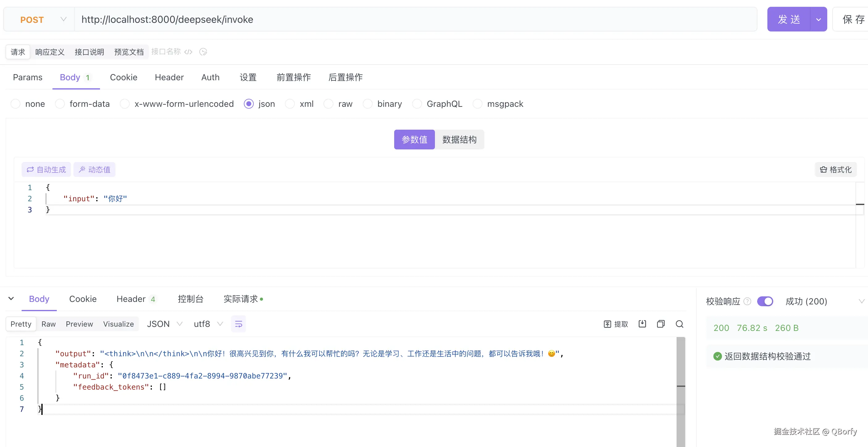This screenshot has height=447, width=868.
Task: Open search in the response body
Action: [x=679, y=324]
